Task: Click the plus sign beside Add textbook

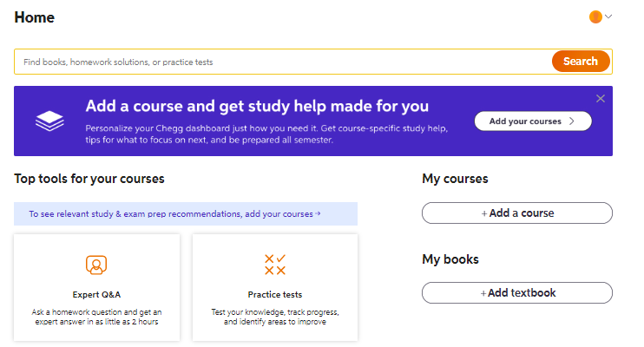Action: (483, 293)
